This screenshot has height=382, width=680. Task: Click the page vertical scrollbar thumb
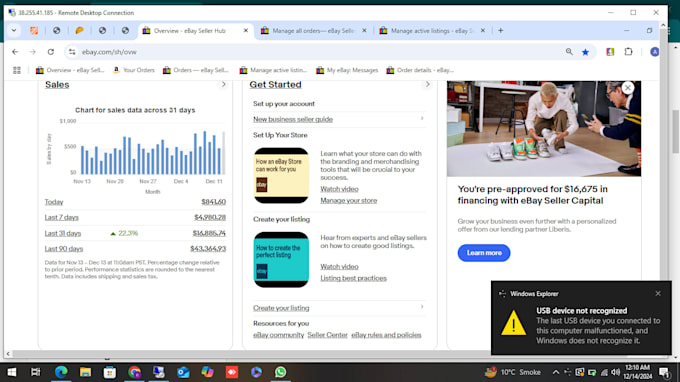(675, 132)
